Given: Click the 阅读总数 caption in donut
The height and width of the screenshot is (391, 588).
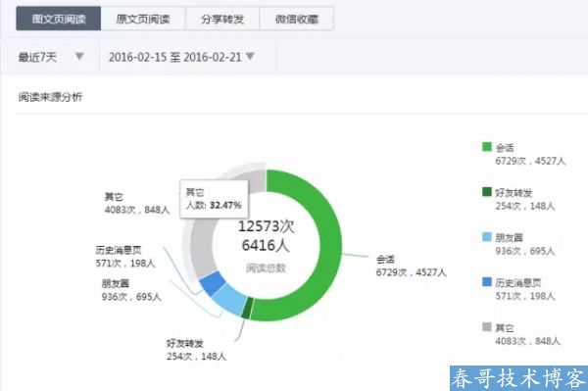Looking at the screenshot, I should pyautogui.click(x=266, y=269).
